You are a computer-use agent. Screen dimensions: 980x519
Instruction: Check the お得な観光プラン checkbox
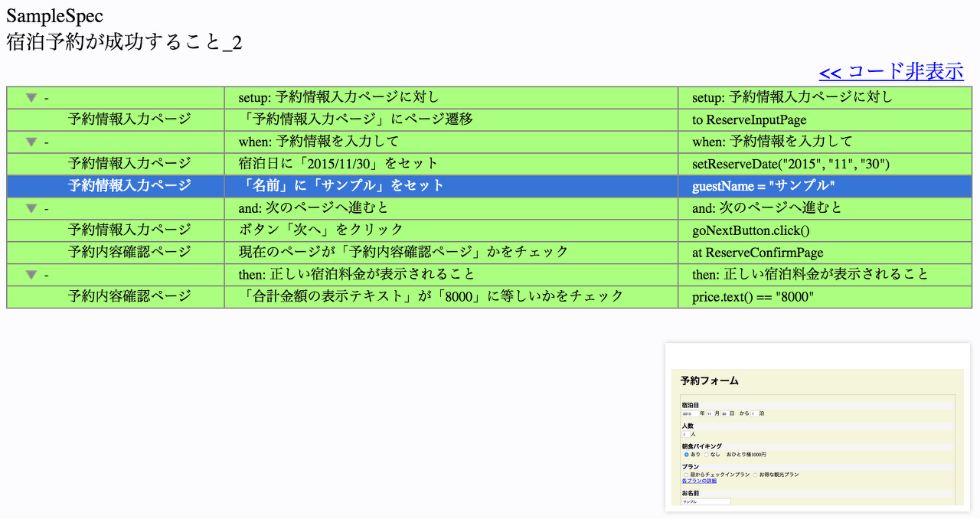(756, 475)
